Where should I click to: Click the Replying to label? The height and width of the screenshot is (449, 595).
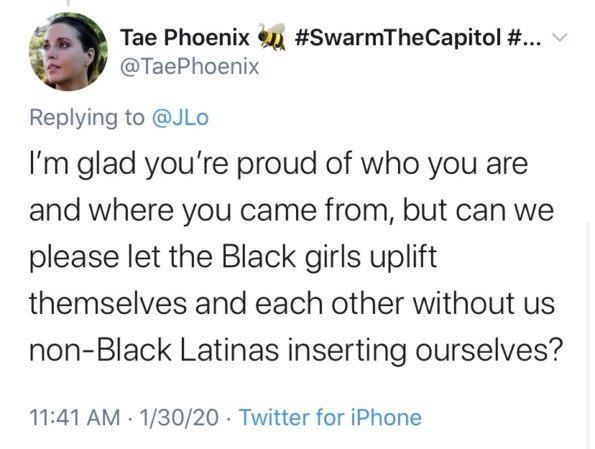tap(87, 118)
